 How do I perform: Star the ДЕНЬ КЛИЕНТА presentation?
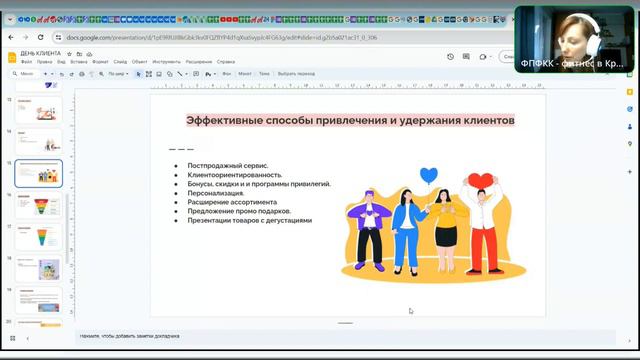tap(69, 54)
